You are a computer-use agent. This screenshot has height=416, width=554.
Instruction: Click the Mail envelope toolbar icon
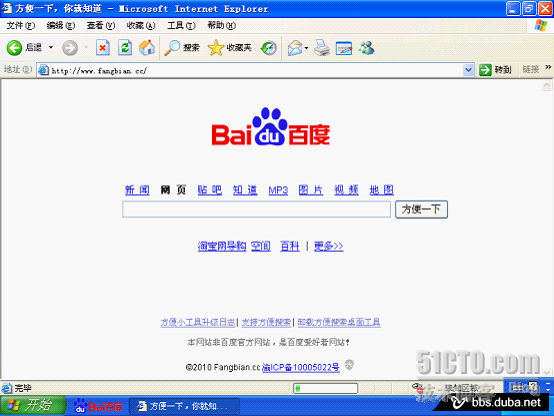(295, 48)
